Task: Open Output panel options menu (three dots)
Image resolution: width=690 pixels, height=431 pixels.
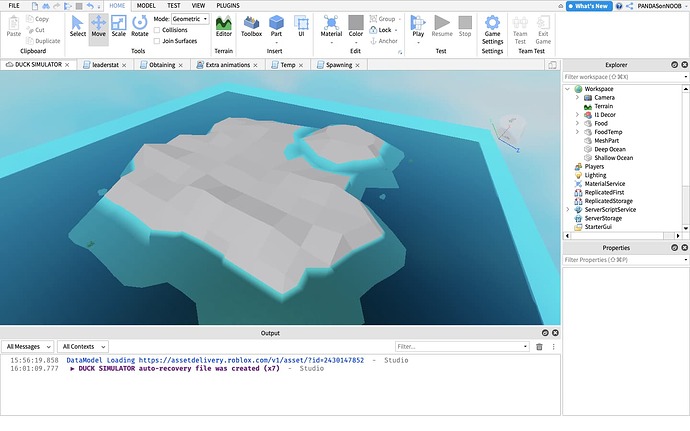Action: click(x=553, y=347)
